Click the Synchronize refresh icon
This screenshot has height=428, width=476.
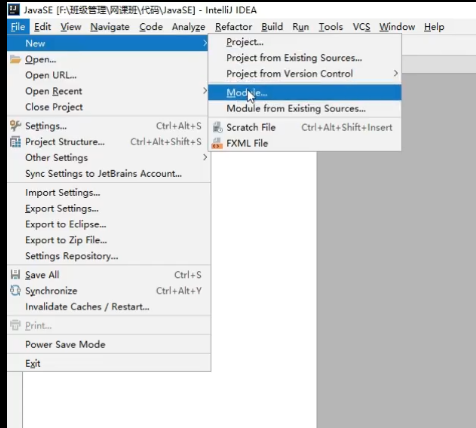coord(15,290)
